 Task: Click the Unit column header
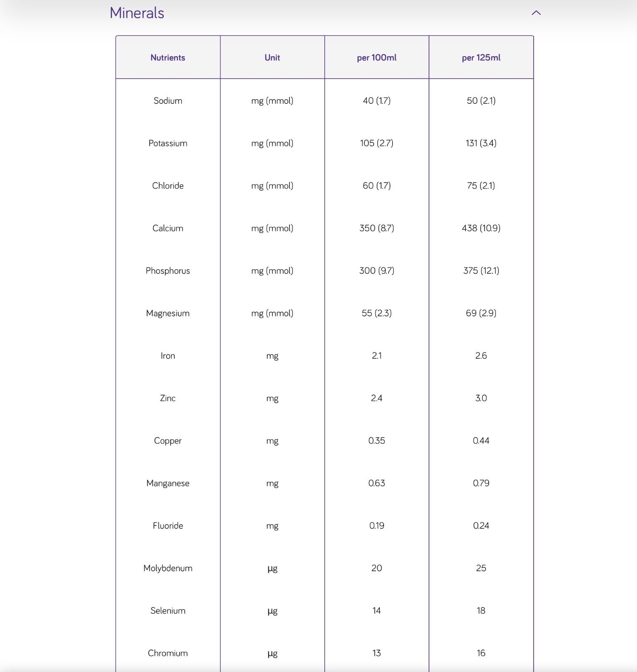click(272, 58)
